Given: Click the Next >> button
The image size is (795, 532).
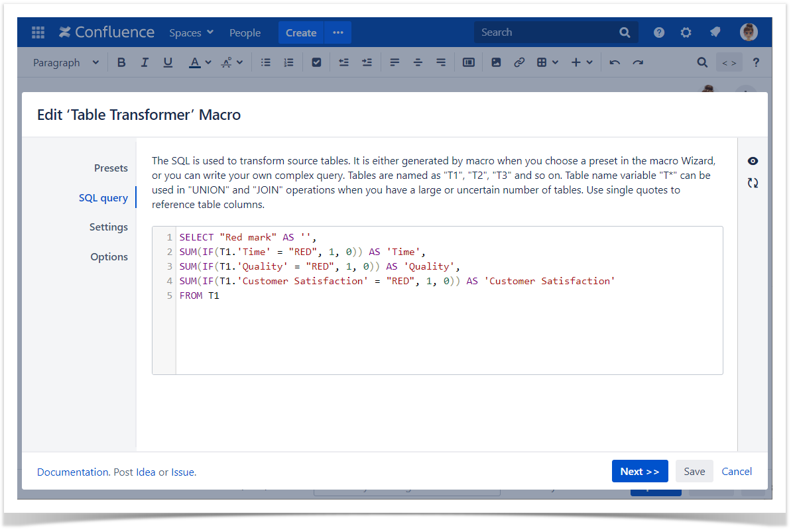Looking at the screenshot, I should point(639,471).
